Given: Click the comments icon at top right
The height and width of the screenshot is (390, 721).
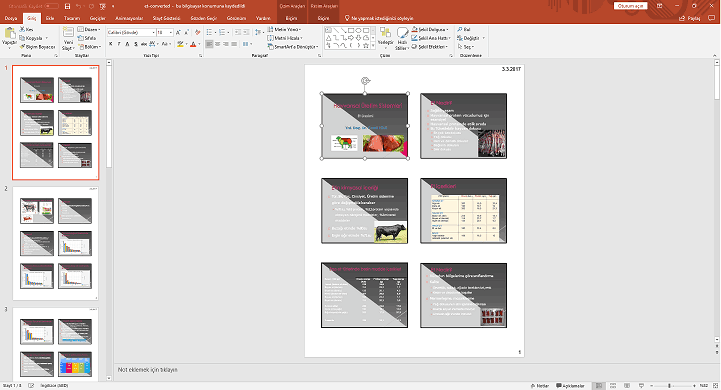Looking at the screenshot, I should (711, 18).
